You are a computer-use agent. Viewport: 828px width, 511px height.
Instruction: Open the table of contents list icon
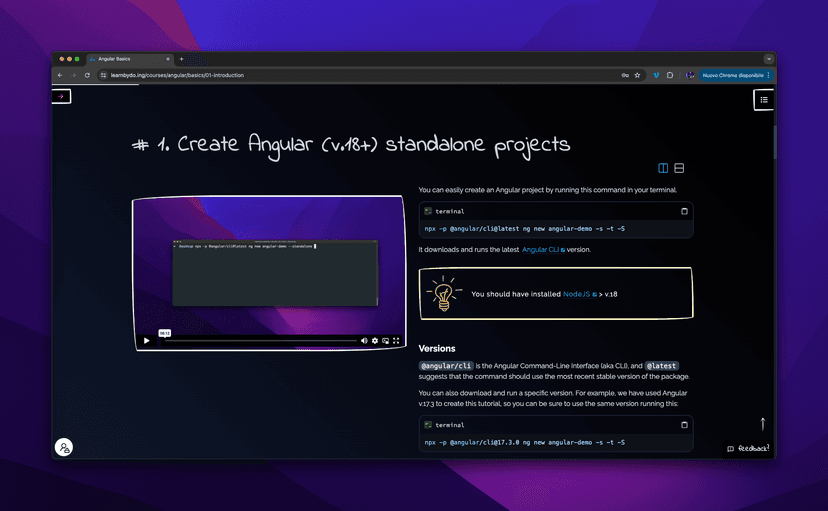click(764, 100)
